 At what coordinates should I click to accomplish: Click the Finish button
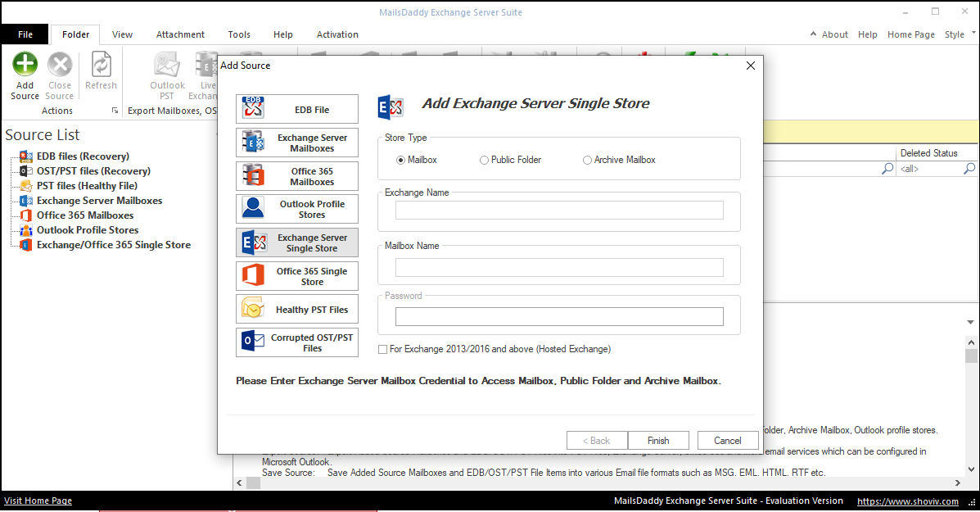click(x=658, y=441)
